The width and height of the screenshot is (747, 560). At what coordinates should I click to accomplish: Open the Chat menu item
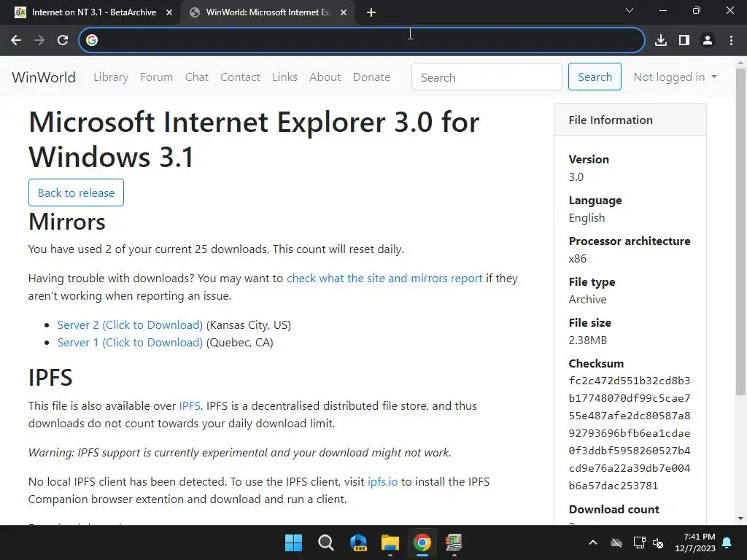pyautogui.click(x=197, y=77)
